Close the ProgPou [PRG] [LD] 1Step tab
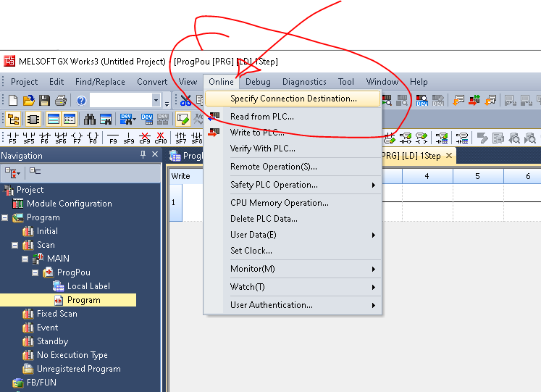 click(x=449, y=156)
